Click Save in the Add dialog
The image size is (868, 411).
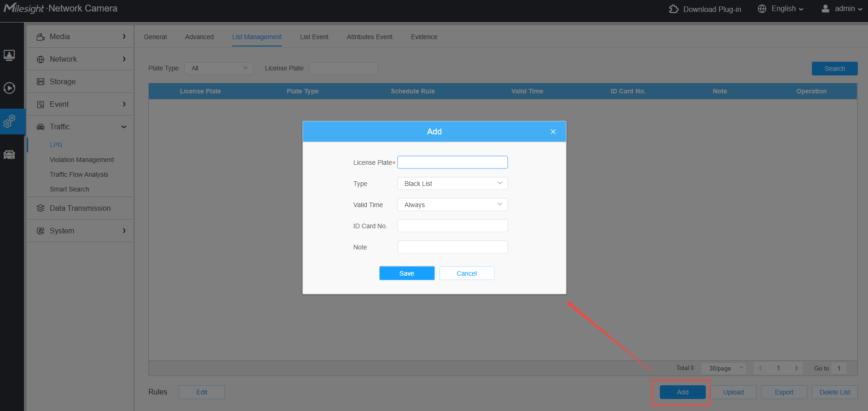pos(407,273)
